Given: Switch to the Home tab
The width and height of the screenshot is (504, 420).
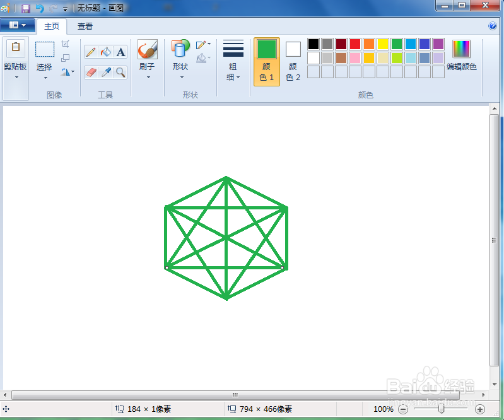Looking at the screenshot, I should click(x=52, y=26).
